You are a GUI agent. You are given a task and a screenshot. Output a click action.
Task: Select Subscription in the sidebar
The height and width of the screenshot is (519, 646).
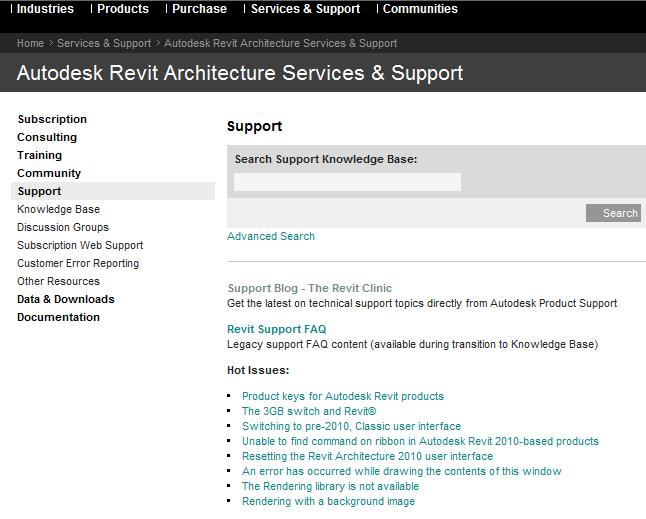pyautogui.click(x=52, y=119)
